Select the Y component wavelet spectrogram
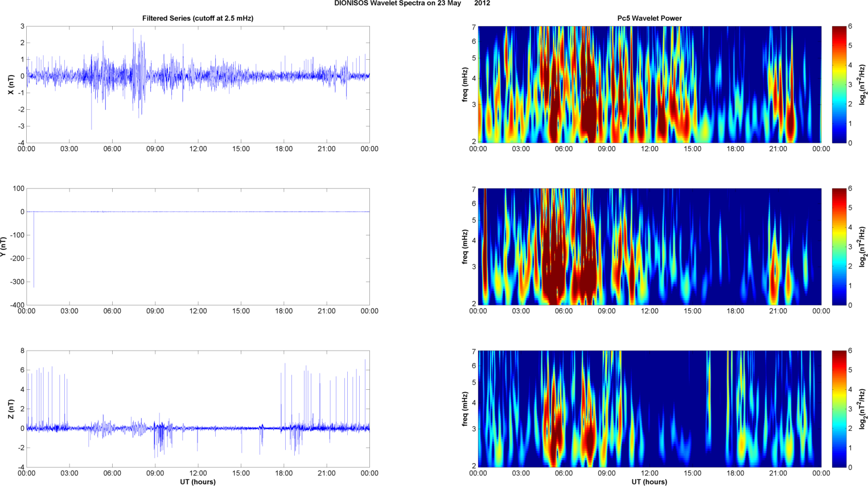The height and width of the screenshot is (486, 868). (x=649, y=246)
